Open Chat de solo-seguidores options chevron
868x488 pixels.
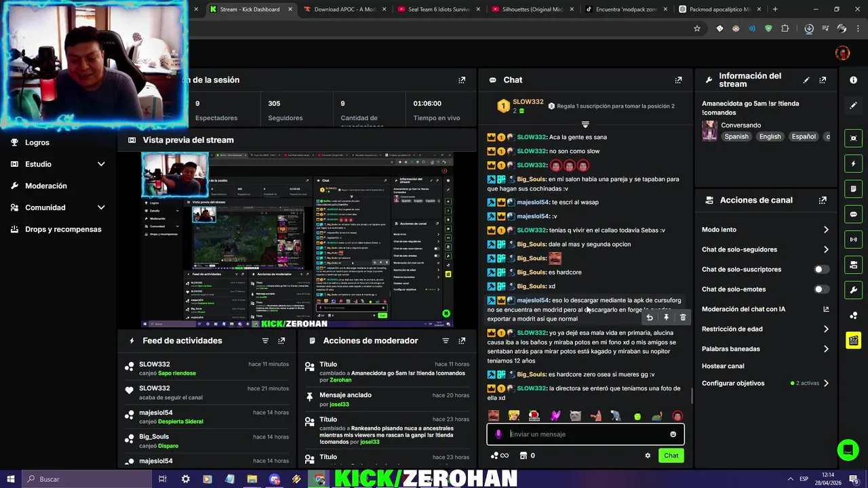click(x=826, y=249)
